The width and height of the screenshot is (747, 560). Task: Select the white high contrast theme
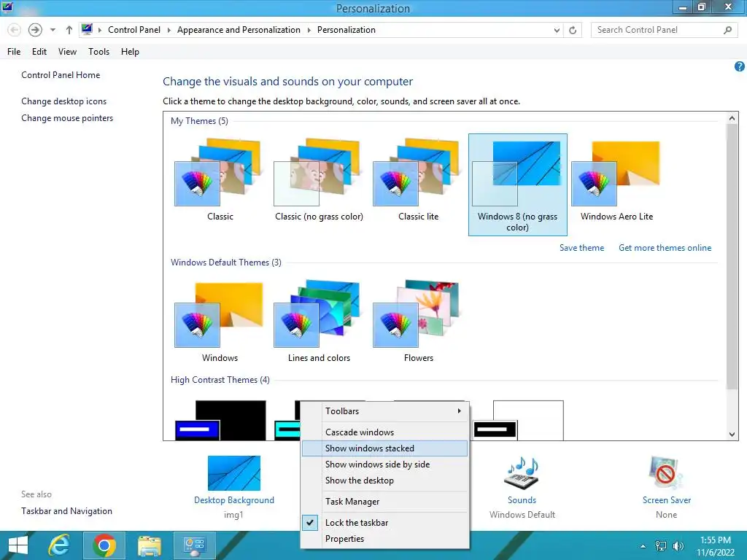point(519,421)
